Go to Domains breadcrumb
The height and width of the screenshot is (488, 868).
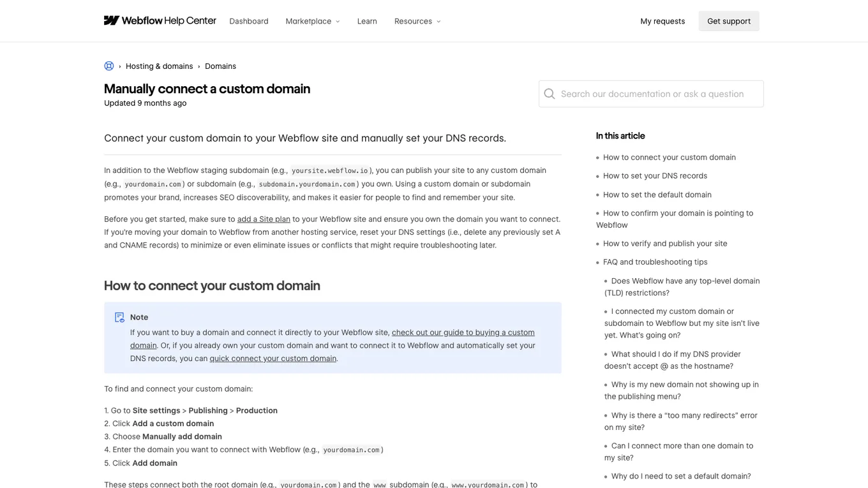tap(220, 66)
